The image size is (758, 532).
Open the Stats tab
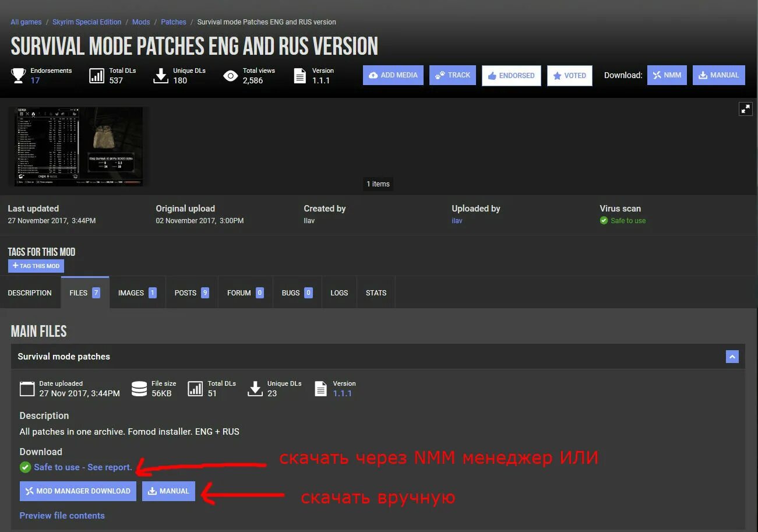click(x=376, y=293)
